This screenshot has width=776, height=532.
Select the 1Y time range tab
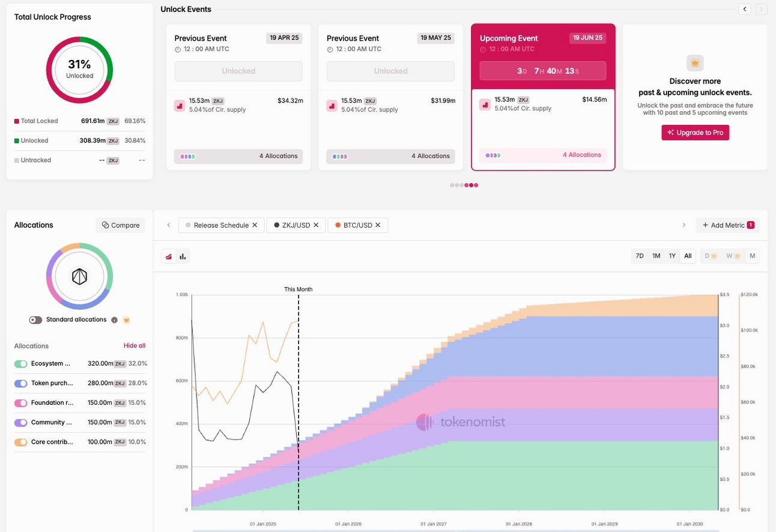click(672, 256)
